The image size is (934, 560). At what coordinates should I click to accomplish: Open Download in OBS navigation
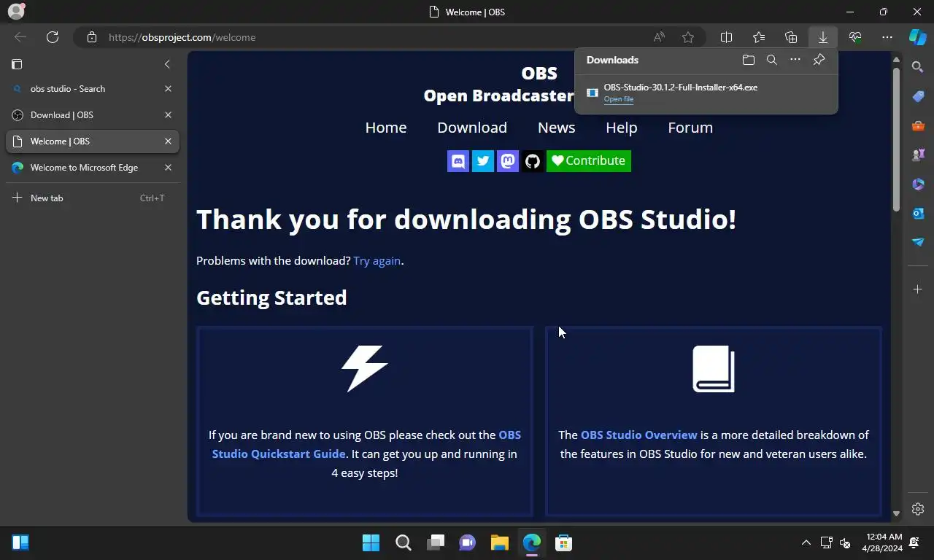(472, 128)
